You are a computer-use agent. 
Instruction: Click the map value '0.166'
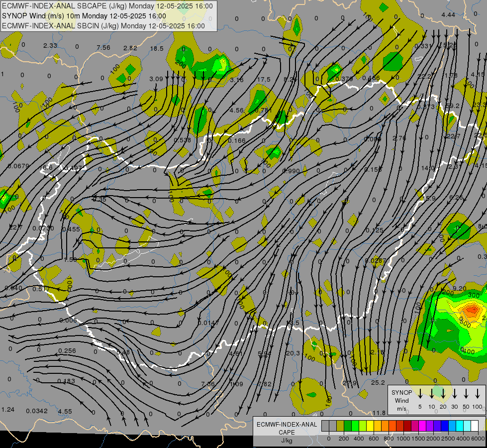tap(237, 140)
